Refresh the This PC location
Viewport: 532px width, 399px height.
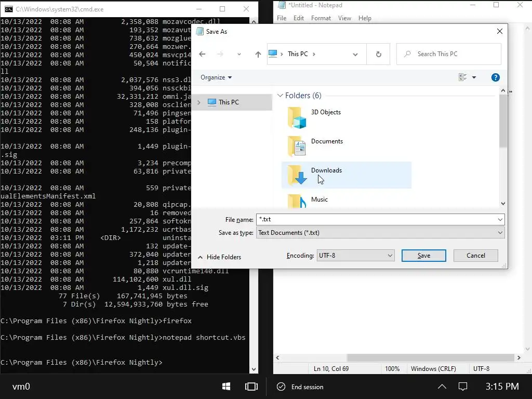pyautogui.click(x=378, y=54)
